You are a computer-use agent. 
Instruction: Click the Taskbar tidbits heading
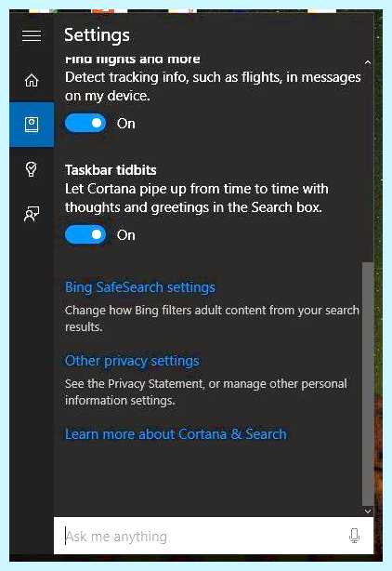(111, 170)
